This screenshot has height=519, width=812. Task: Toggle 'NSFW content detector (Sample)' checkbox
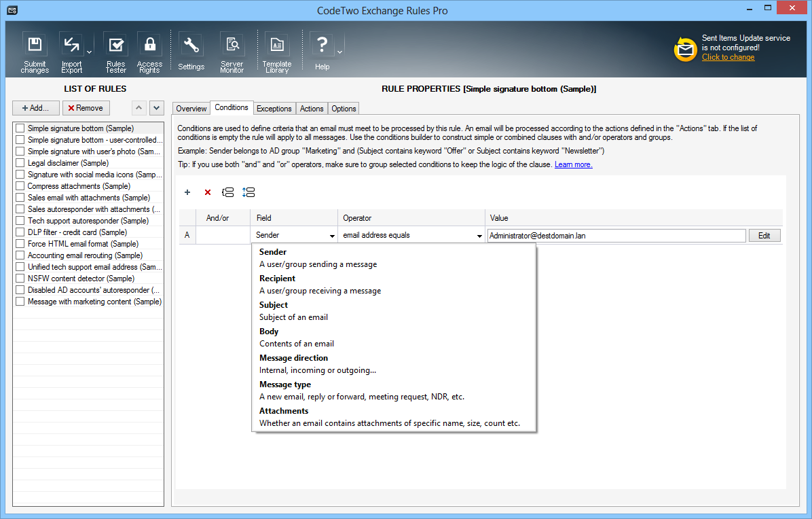click(20, 278)
